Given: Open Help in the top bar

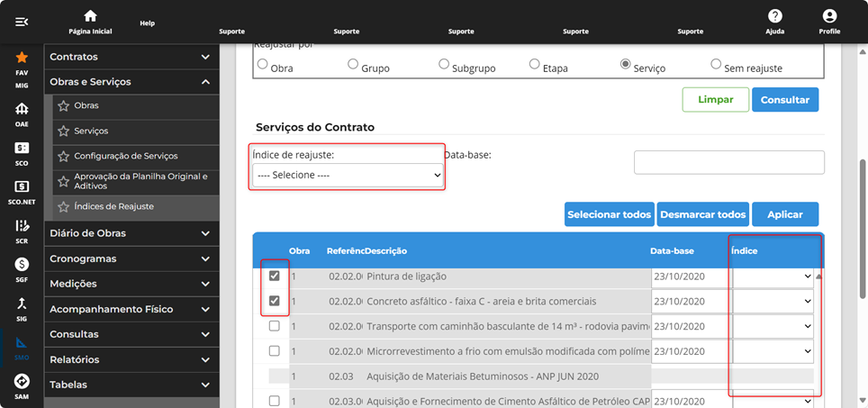Looking at the screenshot, I should tap(148, 23).
